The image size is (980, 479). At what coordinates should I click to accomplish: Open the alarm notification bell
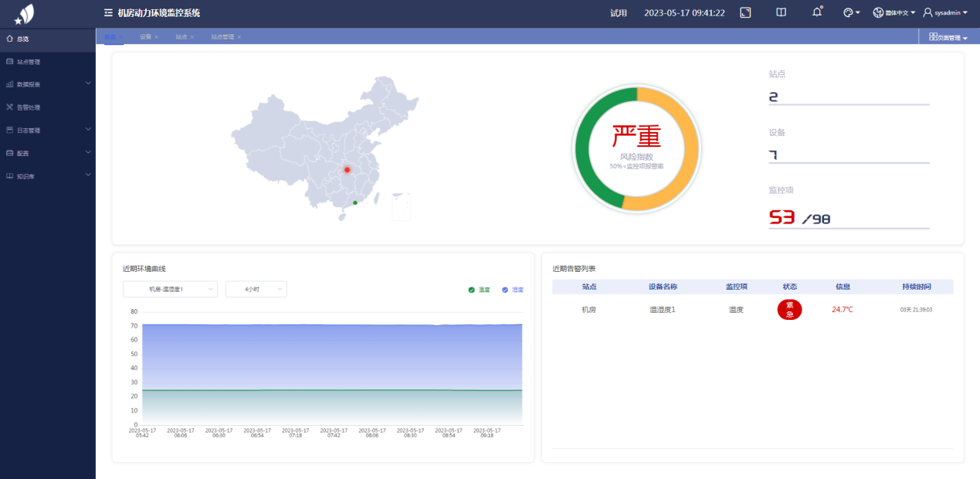(x=816, y=13)
